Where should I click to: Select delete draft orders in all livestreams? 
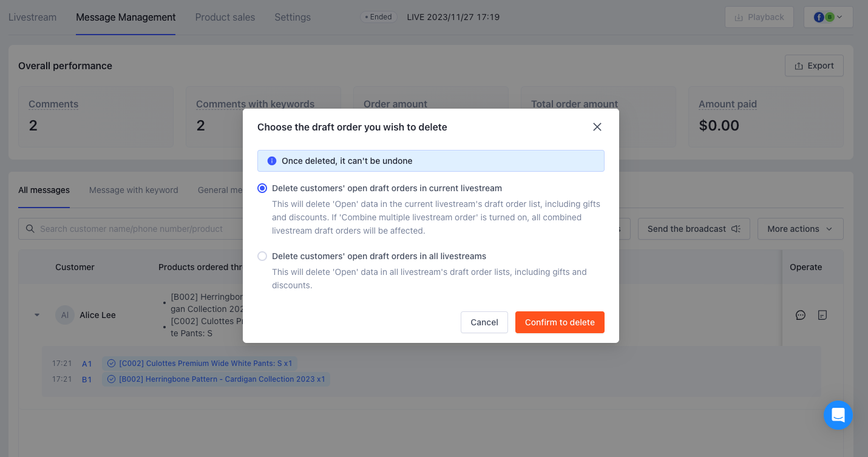tap(262, 256)
